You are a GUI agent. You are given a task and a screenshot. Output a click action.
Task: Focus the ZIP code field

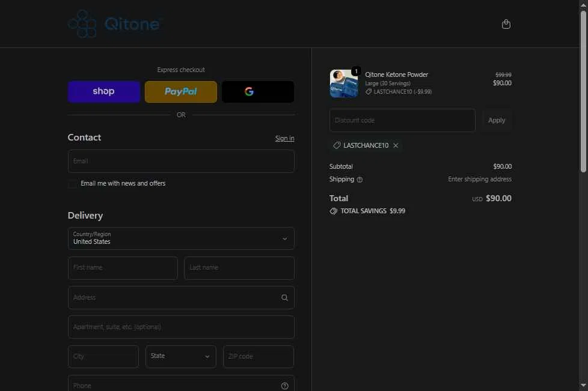click(x=259, y=357)
